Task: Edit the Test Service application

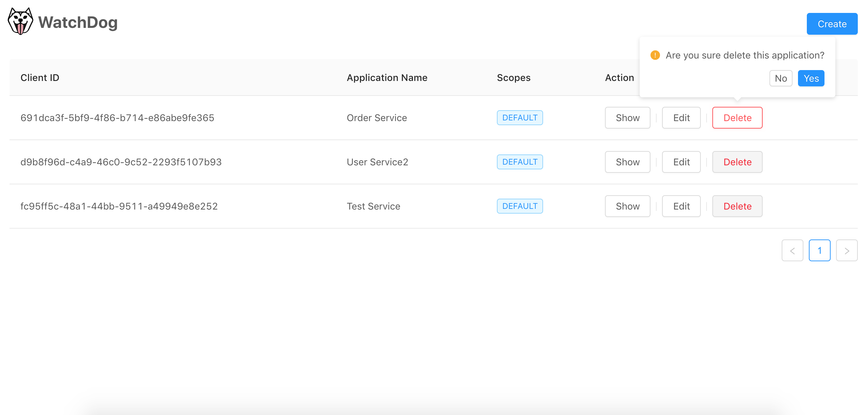Action: point(681,206)
